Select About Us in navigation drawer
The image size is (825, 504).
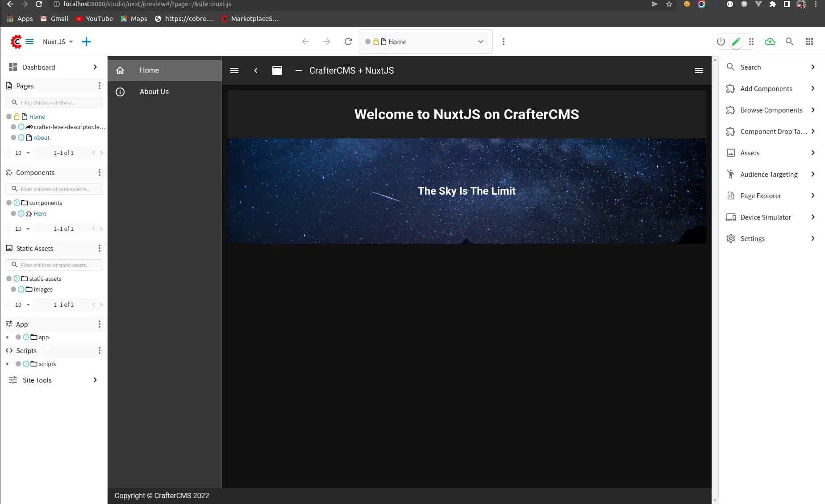[x=154, y=92]
